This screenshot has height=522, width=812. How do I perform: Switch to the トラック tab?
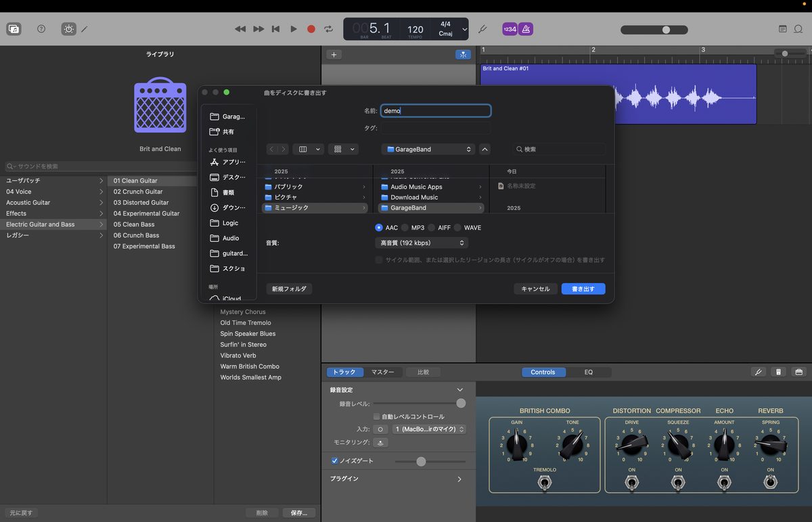[344, 372]
